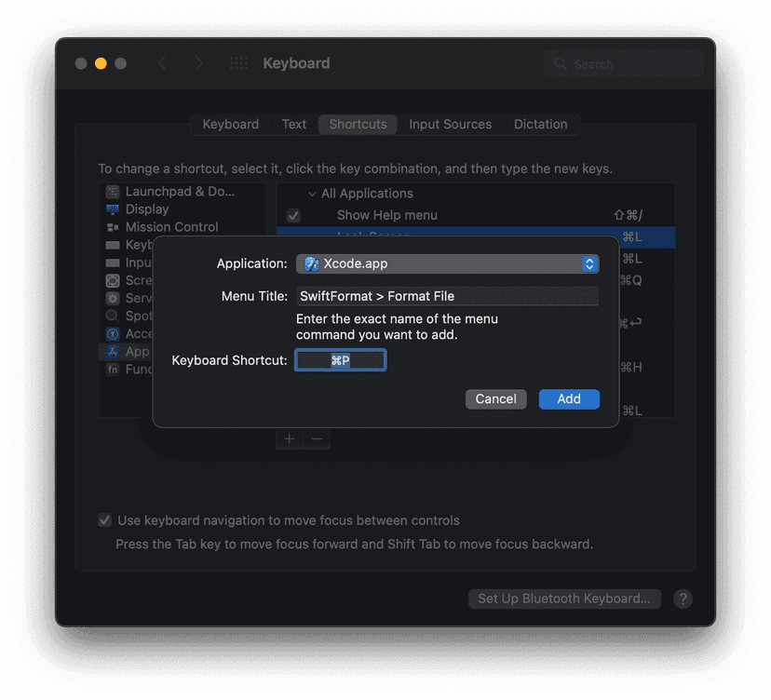Image resolution: width=771 pixels, height=700 pixels.
Task: Click the Menu Title text field
Action: [447, 297]
